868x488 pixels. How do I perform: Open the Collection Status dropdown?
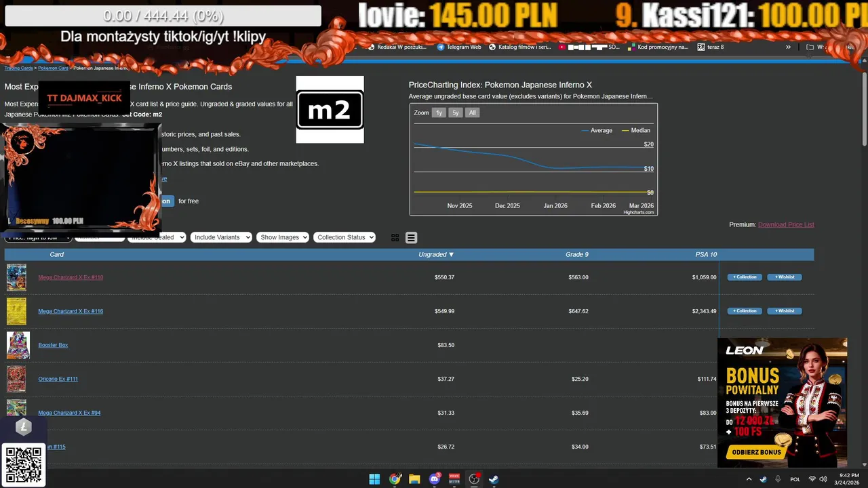click(x=344, y=237)
